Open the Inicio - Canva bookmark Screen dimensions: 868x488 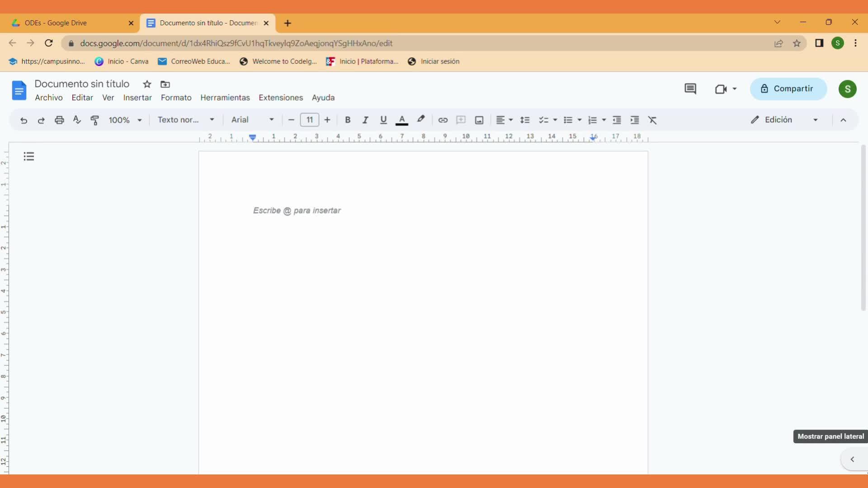pos(122,61)
